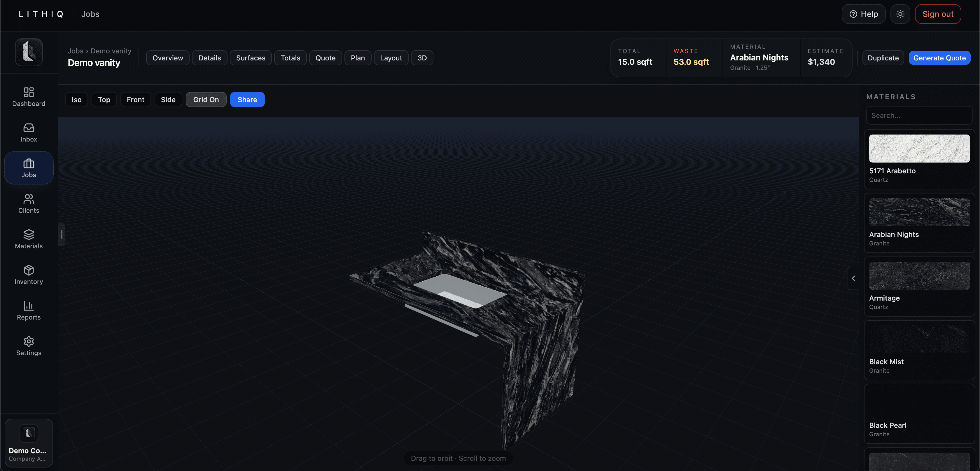The height and width of the screenshot is (471, 980).
Task: Click Sign out
Action: (x=938, y=14)
